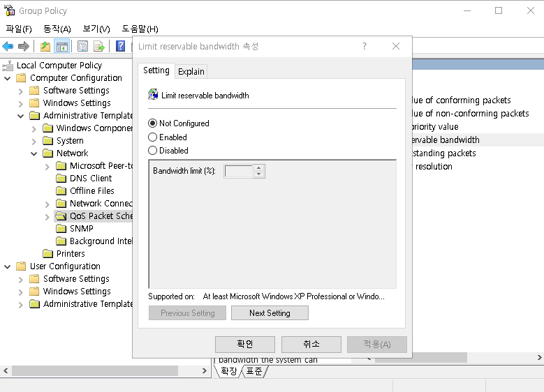The width and height of the screenshot is (544, 392).
Task: Expand the Microsoft Peer-to-Peer node
Action: [x=47, y=167]
